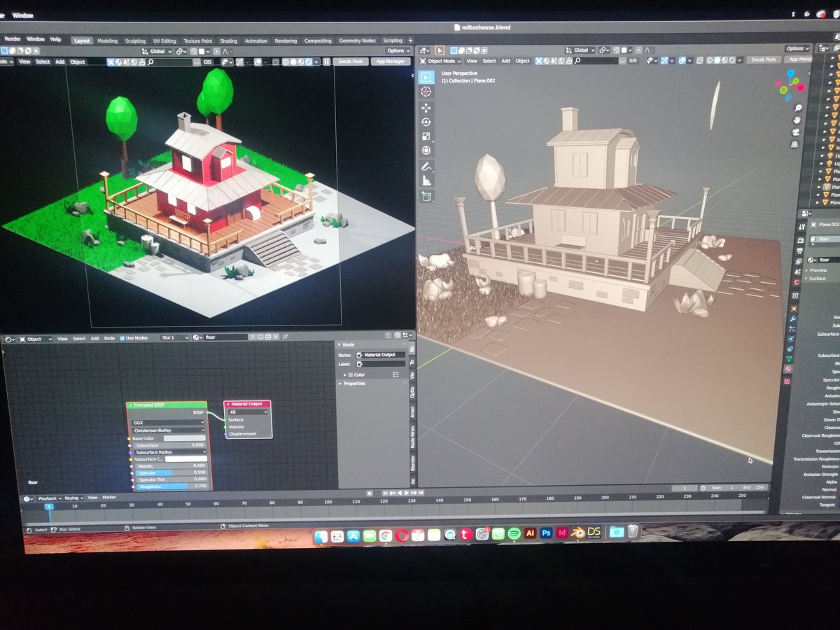Viewport: 840px width, 630px height.
Task: Switch to the Modeling workspace tab
Action: point(107,41)
